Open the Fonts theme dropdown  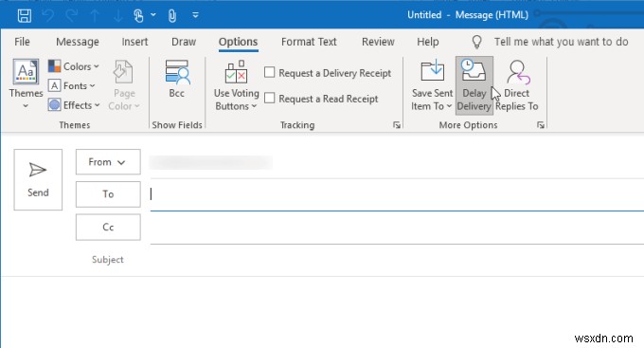coord(72,85)
